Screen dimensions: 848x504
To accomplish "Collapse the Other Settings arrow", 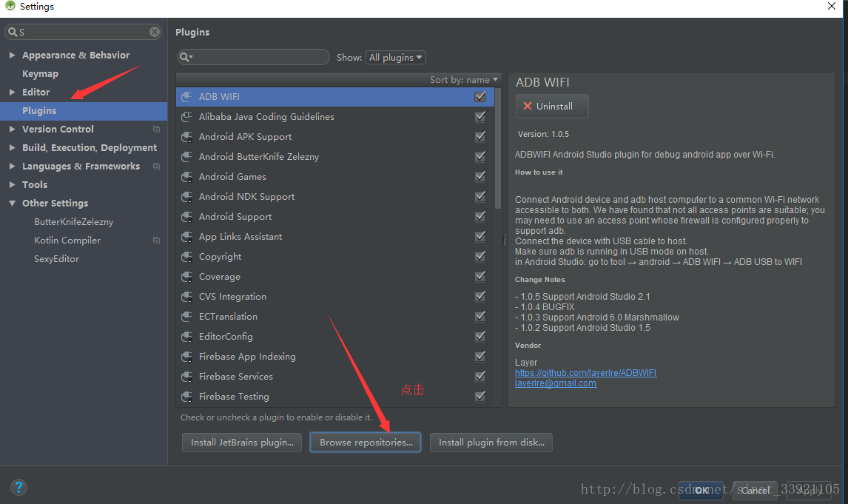I will click(x=12, y=204).
